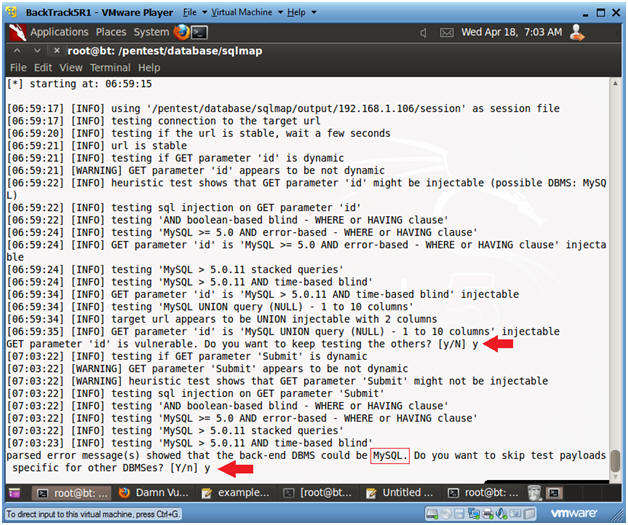The height and width of the screenshot is (525, 628).
Task: Click VMware printer device icon
Action: 488,513
